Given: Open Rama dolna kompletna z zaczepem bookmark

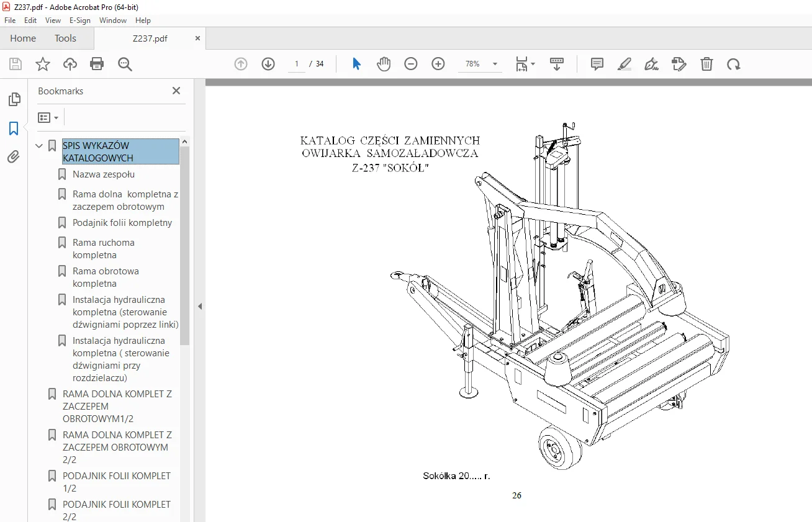Looking at the screenshot, I should [x=125, y=200].
